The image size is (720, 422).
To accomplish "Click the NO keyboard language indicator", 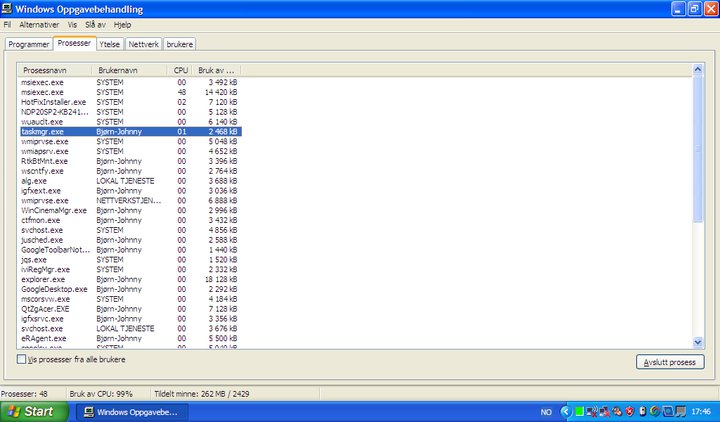I will (x=546, y=412).
